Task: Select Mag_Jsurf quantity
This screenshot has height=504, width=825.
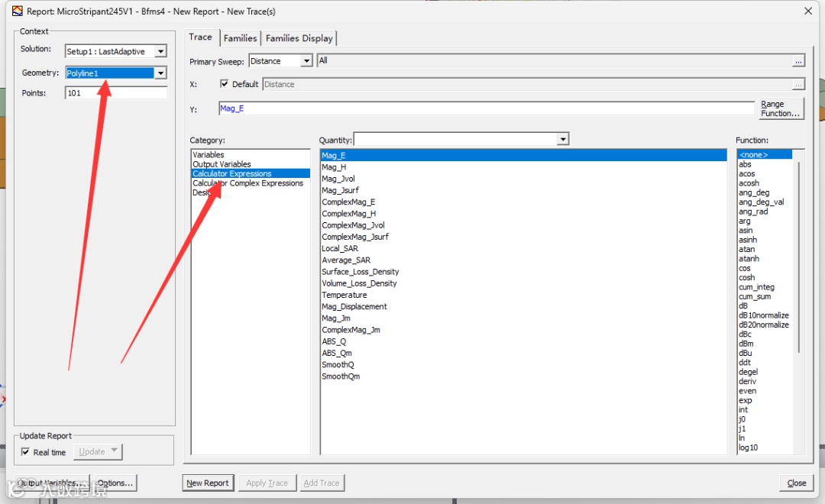Action: click(x=341, y=190)
